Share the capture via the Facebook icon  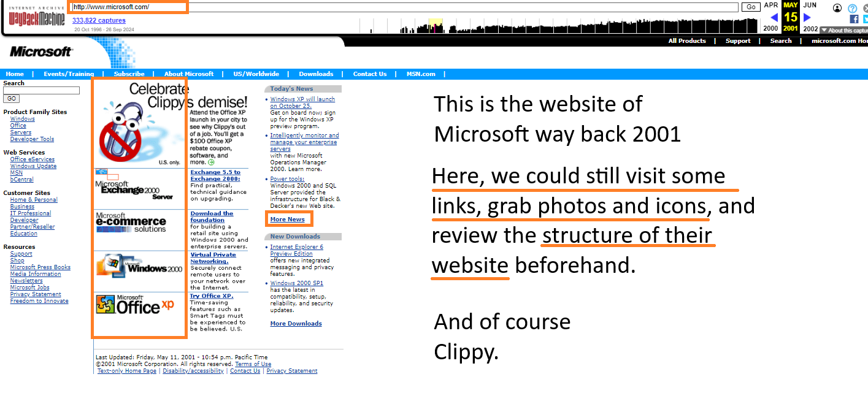[x=854, y=19]
